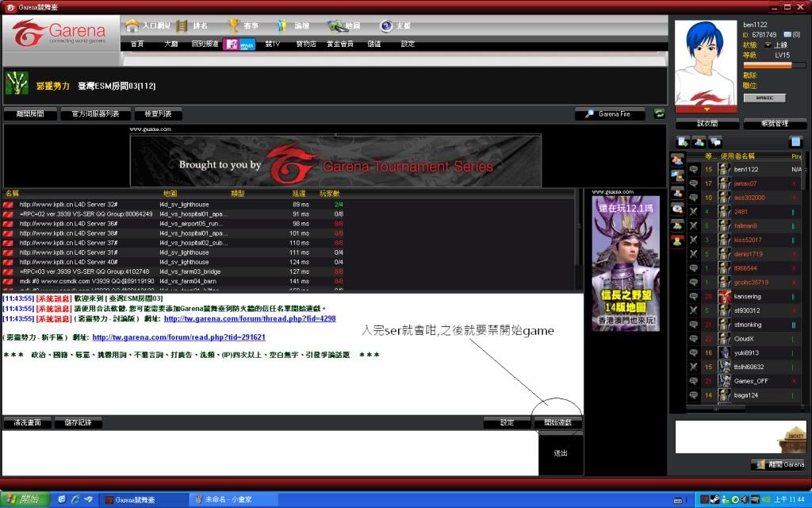Screen dimensions: 812x508
Task: Open the 競TV tab
Action: point(273,44)
